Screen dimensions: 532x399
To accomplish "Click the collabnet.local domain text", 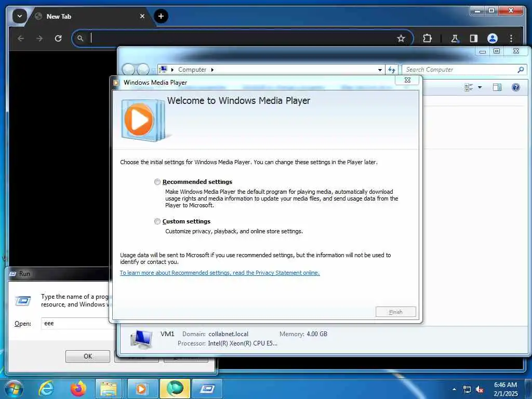I will coord(228,334).
